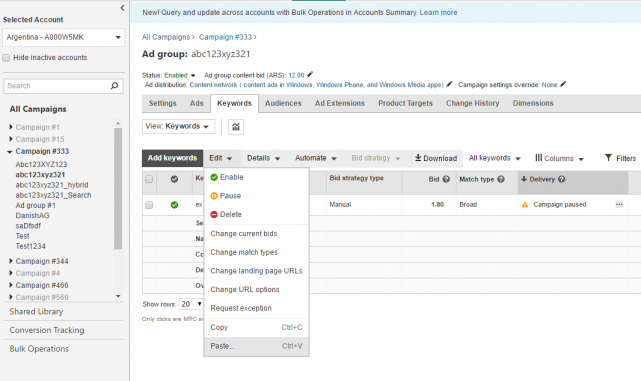Open the Delivery column help icon

pos(562,179)
